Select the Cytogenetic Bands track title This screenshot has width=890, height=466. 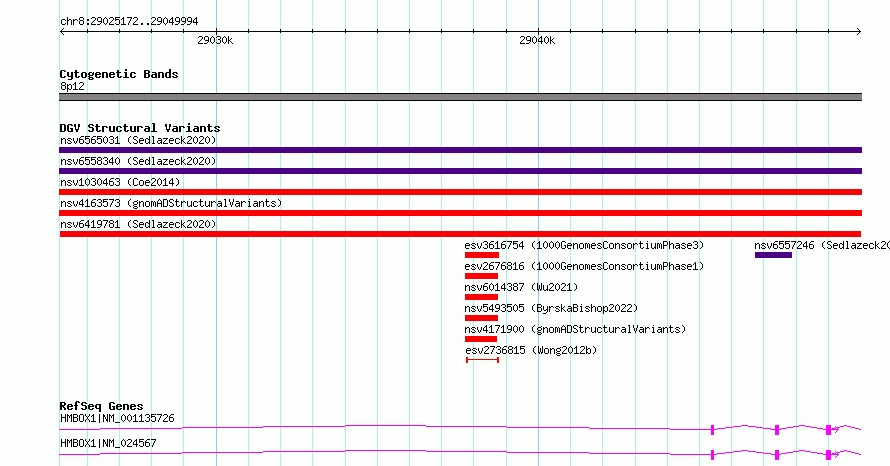pyautogui.click(x=119, y=74)
